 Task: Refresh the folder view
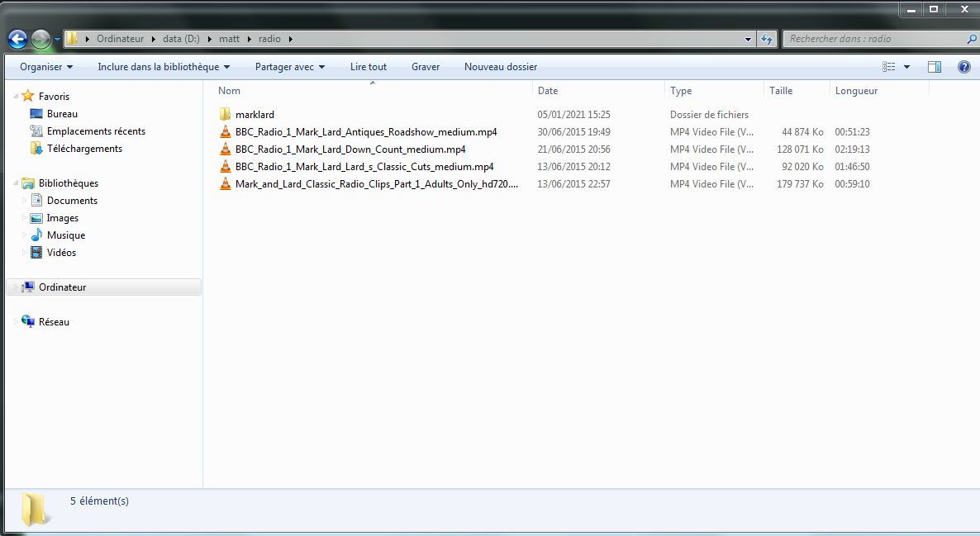pos(767,39)
